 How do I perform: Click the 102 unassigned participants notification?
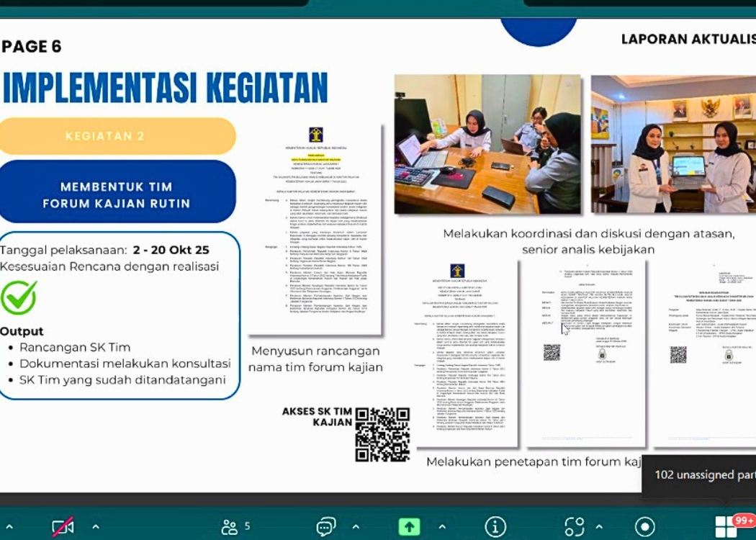(x=702, y=475)
